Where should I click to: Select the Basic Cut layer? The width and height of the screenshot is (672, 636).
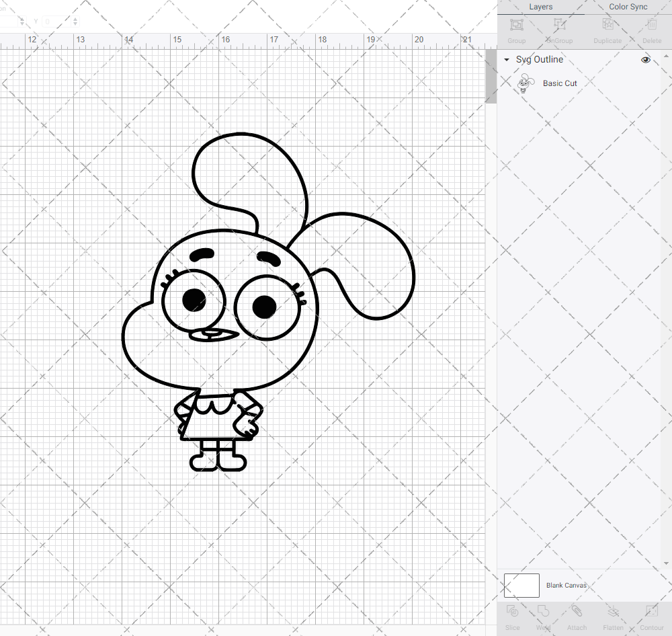pos(560,83)
